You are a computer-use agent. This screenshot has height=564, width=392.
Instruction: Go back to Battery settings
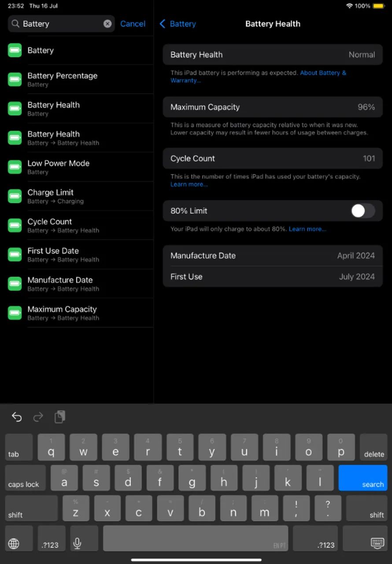178,24
